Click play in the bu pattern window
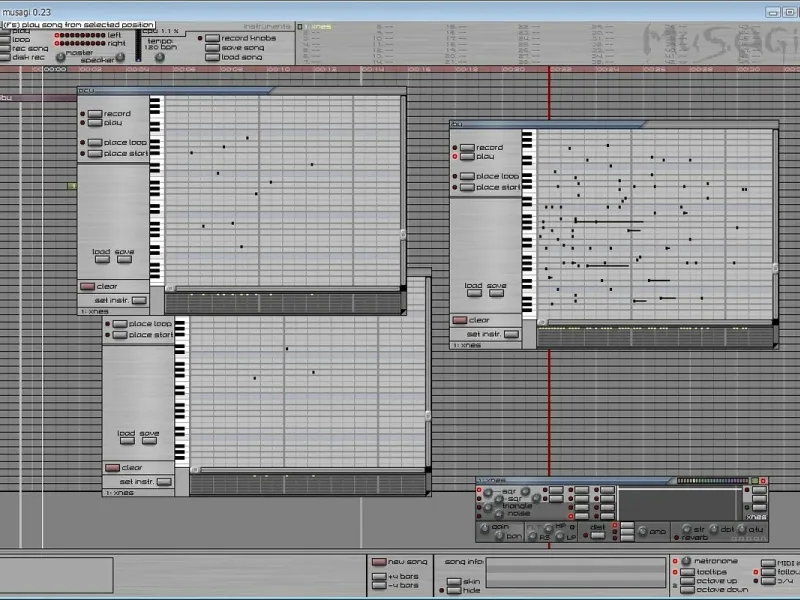The width and height of the screenshot is (800, 600). [467, 157]
